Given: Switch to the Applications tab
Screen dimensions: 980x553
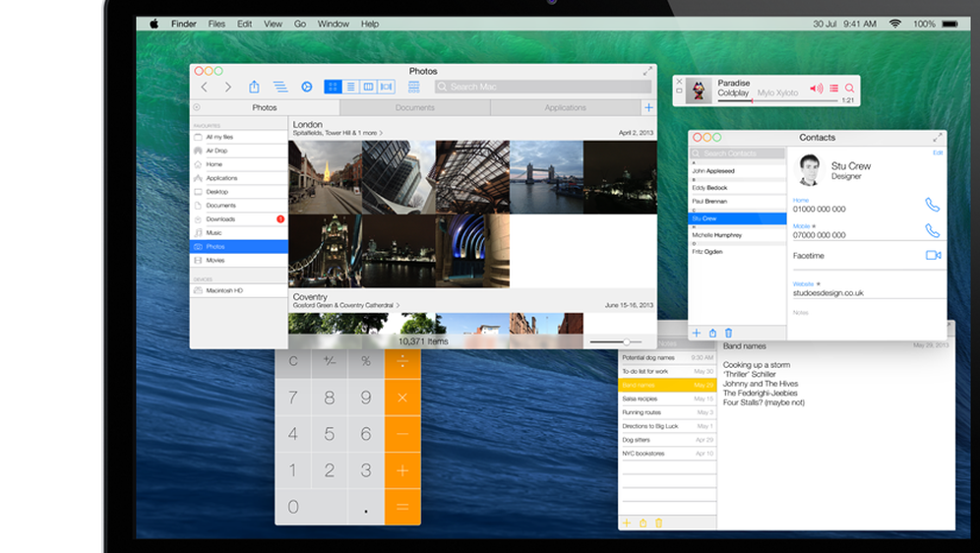Looking at the screenshot, I should point(565,107).
